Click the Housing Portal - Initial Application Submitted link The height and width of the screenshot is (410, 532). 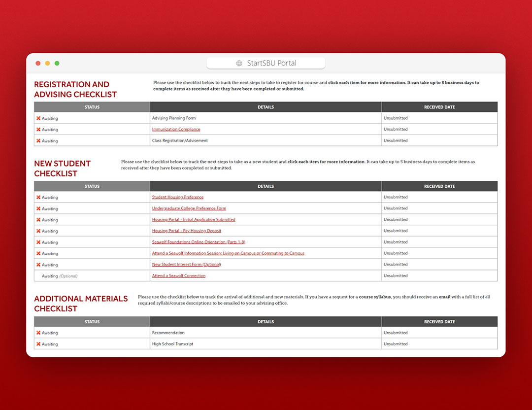(192, 219)
